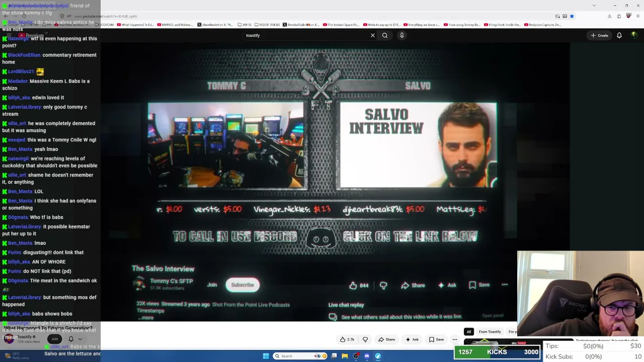644x362 pixels.
Task: Join Tommy C's SFTP channel membership
Action: [x=212, y=285]
